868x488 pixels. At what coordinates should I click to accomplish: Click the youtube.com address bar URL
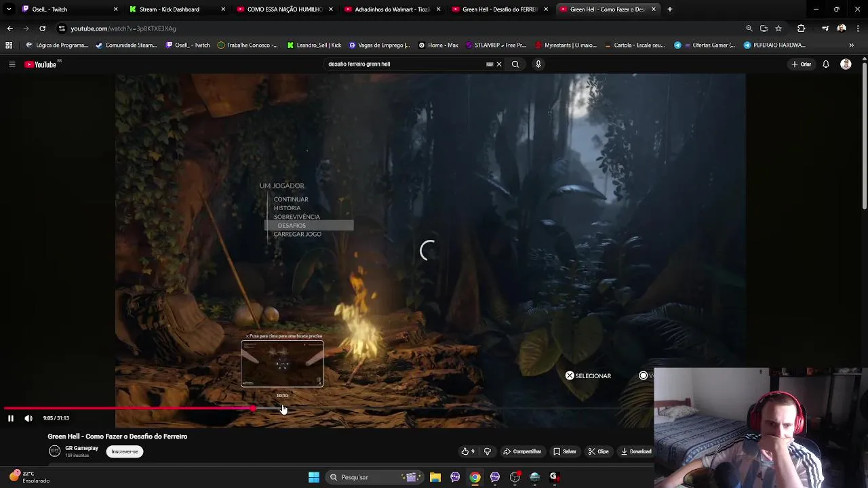(123, 28)
